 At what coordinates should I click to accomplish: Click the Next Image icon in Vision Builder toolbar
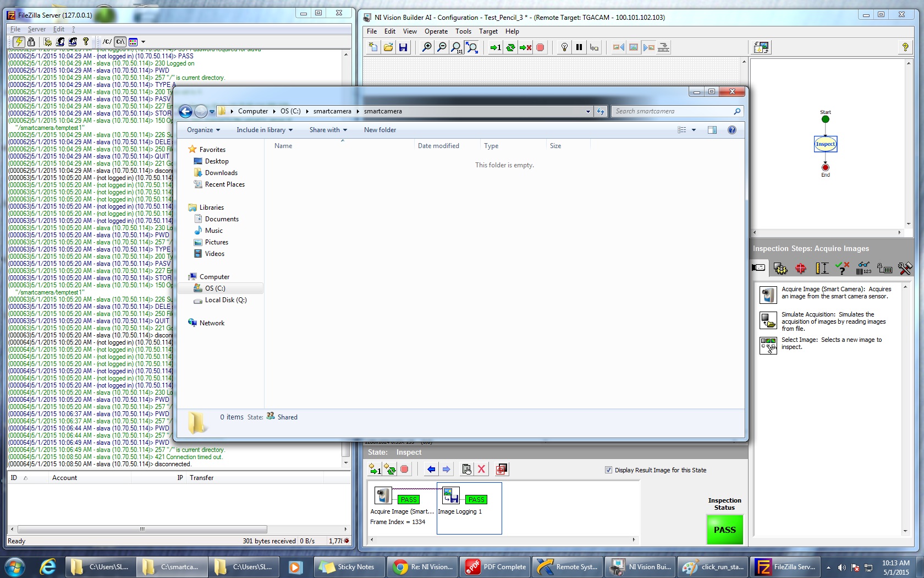point(648,47)
